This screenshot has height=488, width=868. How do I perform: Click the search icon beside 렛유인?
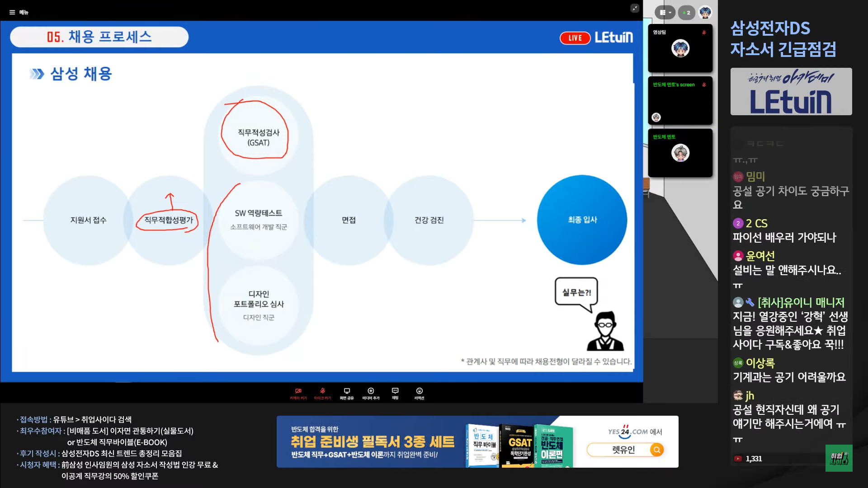click(657, 450)
